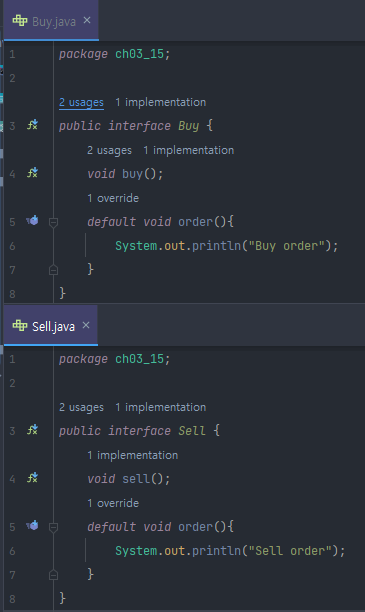Click the interface file icon on Buy.java tab
Screen dimensions: 365x612
(x=20, y=20)
